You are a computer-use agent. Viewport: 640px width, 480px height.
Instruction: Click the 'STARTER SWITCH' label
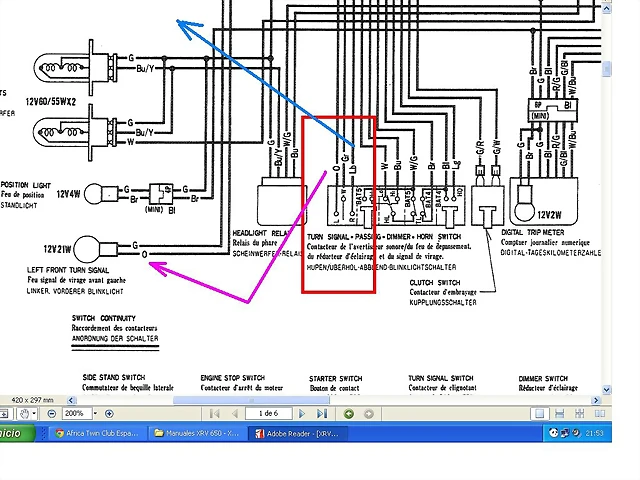pyautogui.click(x=336, y=378)
